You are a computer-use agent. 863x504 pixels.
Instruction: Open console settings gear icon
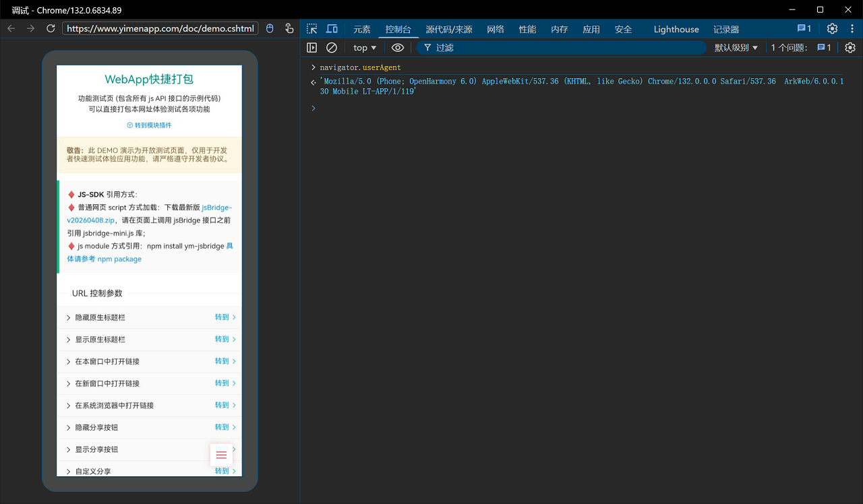point(850,48)
